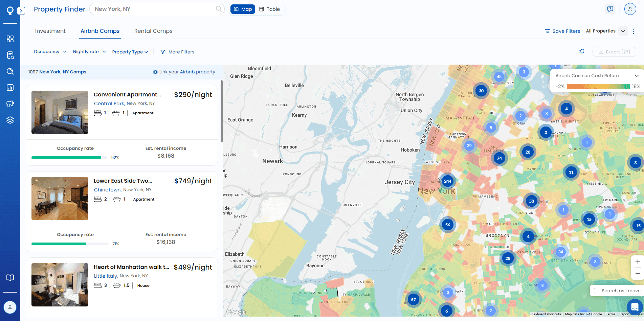Enable Search as I move checkbox
The image size is (644, 321).
pyautogui.click(x=597, y=291)
